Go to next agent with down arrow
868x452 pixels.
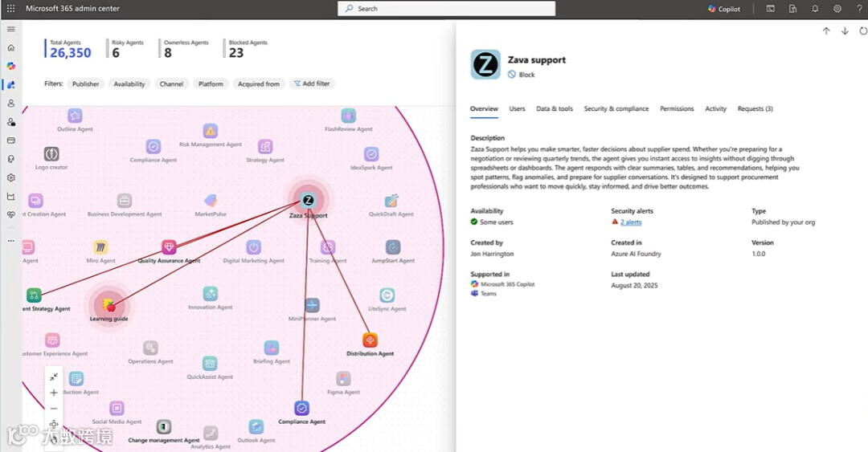845,31
